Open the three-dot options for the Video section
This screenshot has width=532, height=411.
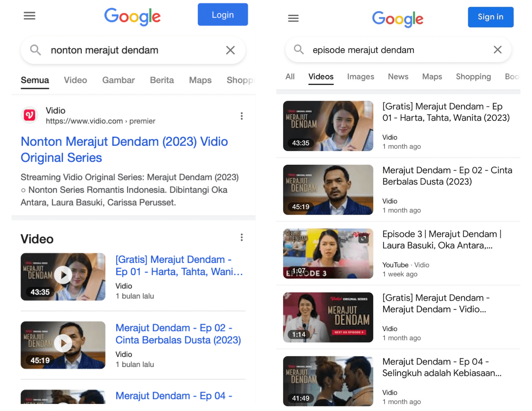click(242, 237)
